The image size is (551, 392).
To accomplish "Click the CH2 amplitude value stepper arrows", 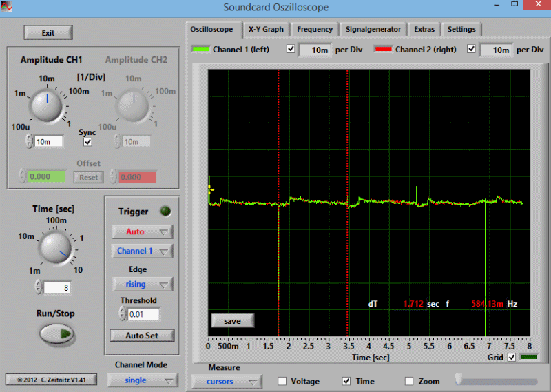I will click(x=117, y=141).
